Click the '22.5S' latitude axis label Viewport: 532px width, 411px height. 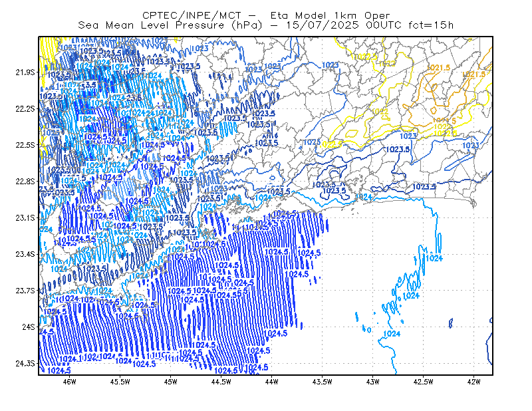pyautogui.click(x=25, y=145)
